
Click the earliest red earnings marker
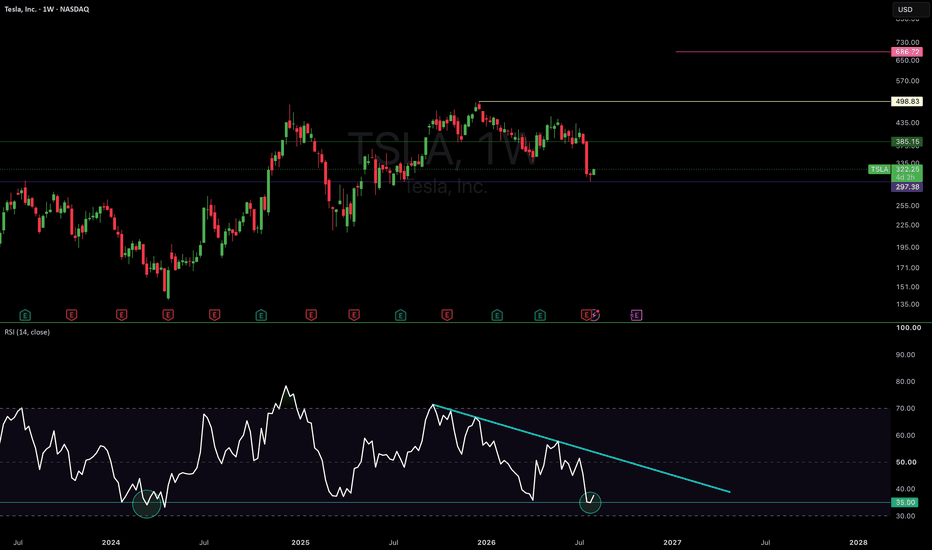click(x=71, y=315)
